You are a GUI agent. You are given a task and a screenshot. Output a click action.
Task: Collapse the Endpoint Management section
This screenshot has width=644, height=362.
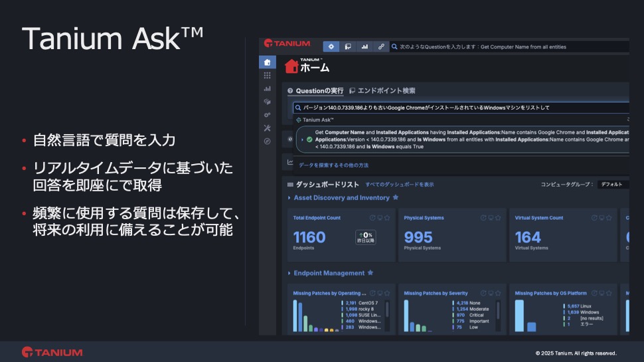click(289, 273)
